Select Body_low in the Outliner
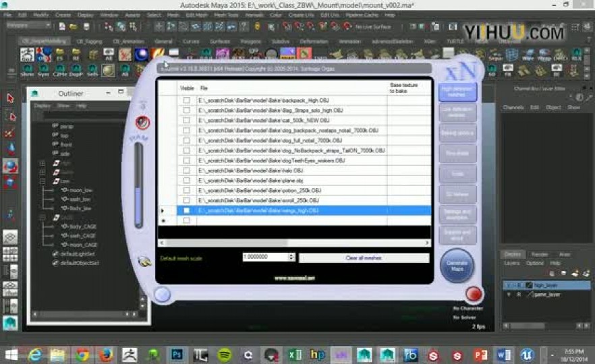Screen dimensions: 595x364 click(80, 208)
